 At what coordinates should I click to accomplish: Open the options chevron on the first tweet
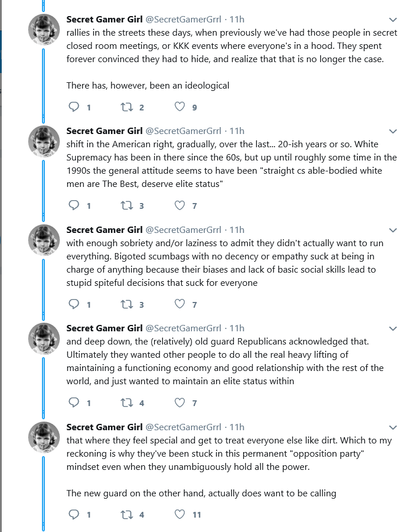393,20
